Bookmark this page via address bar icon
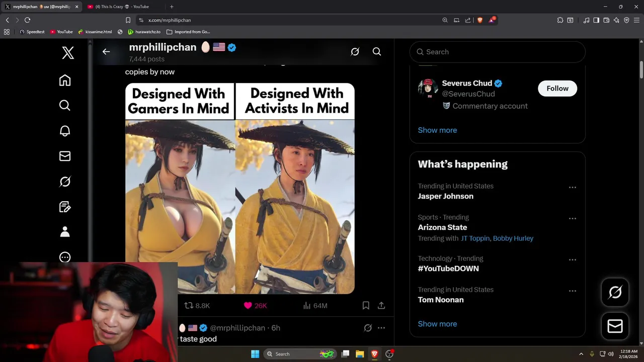Screen dimensions: 644x362 pyautogui.click(x=128, y=20)
